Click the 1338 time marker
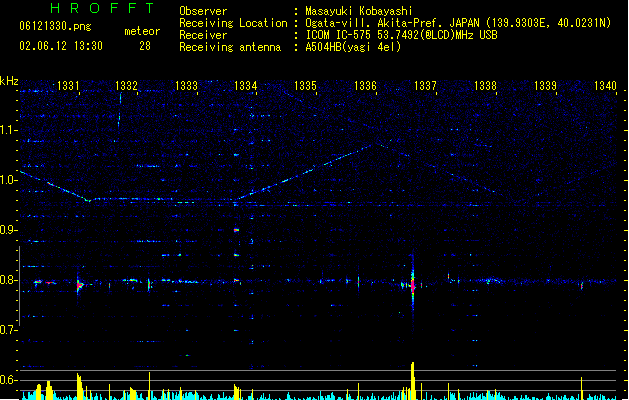The height and width of the screenshot is (400, 629). point(485,86)
